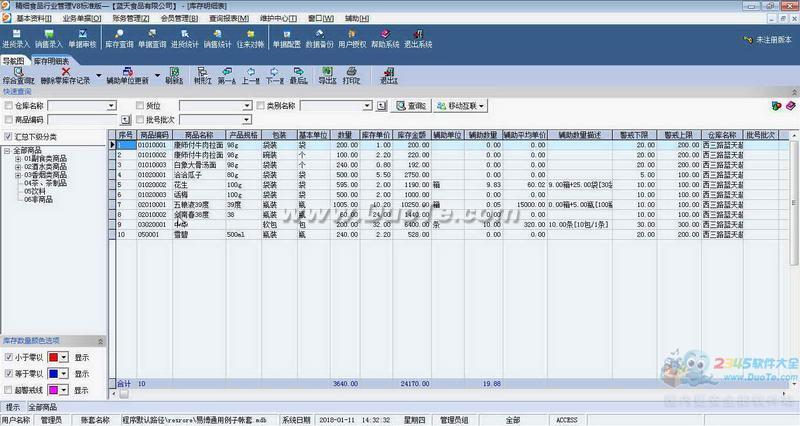Open 单据查询 document query tool
Viewport: 800px width, 426px height.
pos(152,39)
